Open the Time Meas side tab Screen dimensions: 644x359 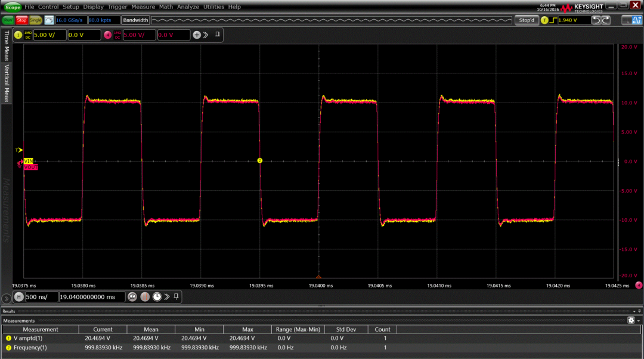pos(6,45)
